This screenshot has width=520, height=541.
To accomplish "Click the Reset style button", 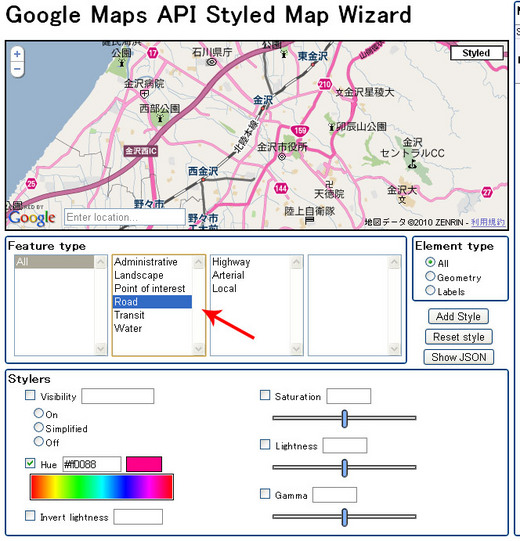I will (x=458, y=337).
